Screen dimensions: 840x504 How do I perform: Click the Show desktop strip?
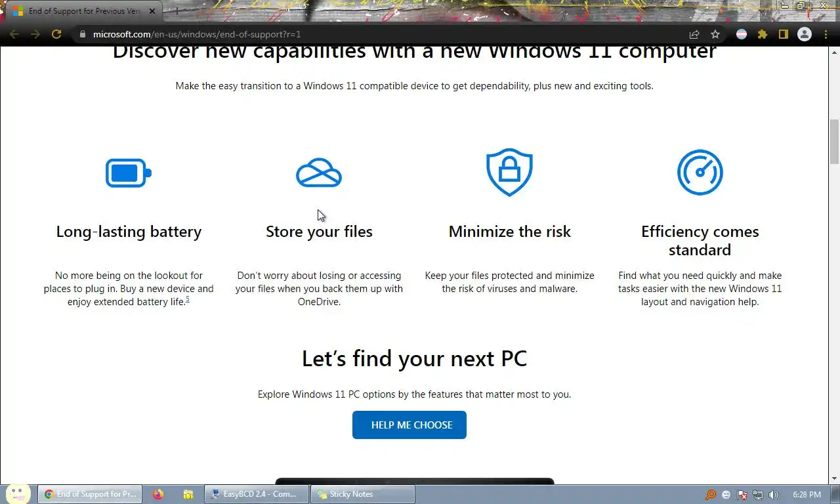[x=835, y=494]
